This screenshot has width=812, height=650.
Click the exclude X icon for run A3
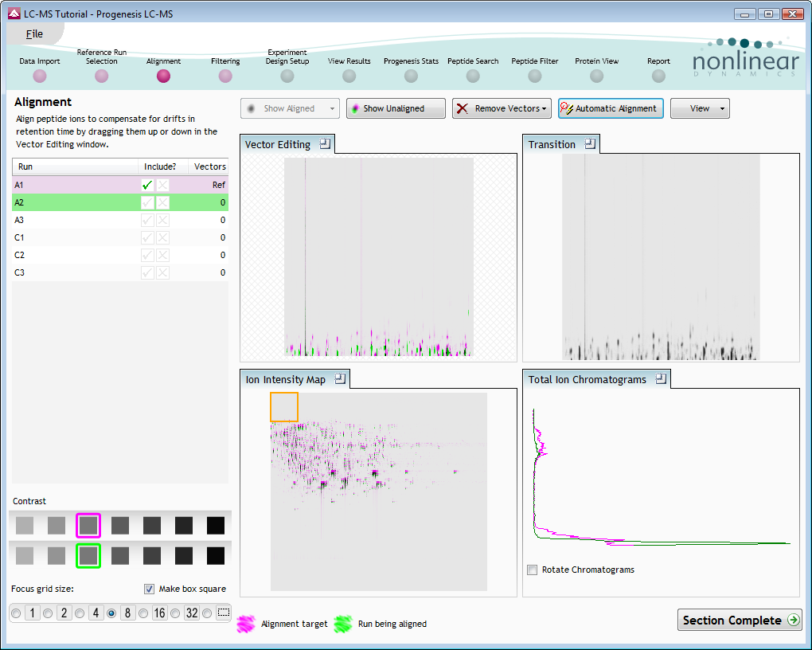(x=162, y=221)
